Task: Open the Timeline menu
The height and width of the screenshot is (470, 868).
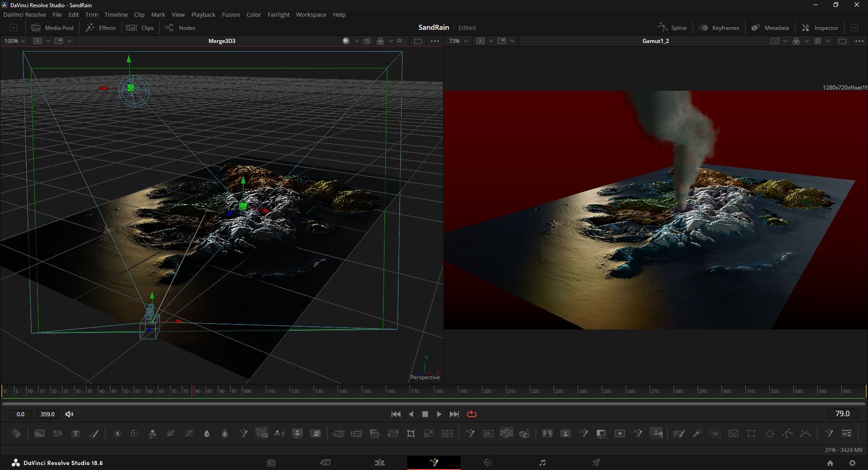Action: (x=116, y=14)
